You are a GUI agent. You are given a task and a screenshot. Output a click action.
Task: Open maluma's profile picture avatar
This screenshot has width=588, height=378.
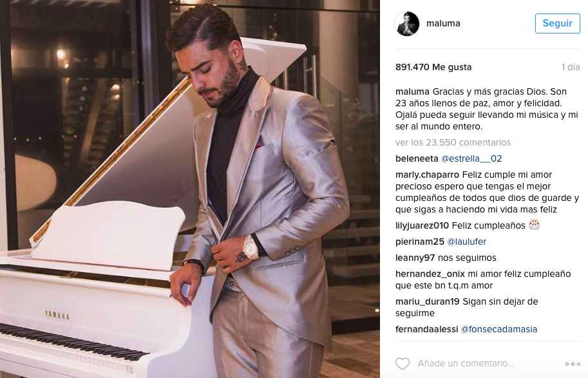point(407,24)
